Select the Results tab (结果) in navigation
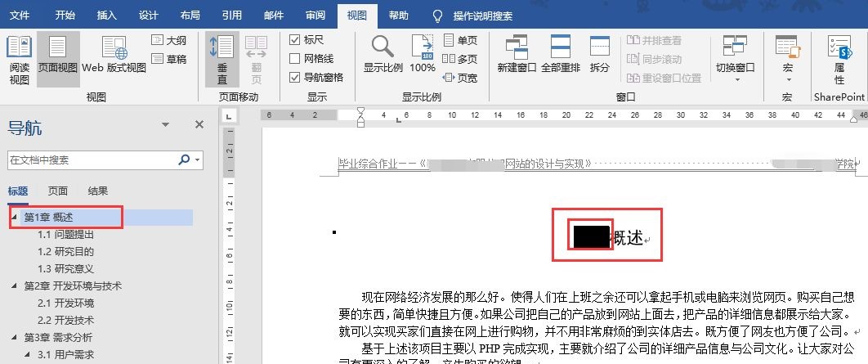The height and width of the screenshot is (364, 868). click(97, 191)
